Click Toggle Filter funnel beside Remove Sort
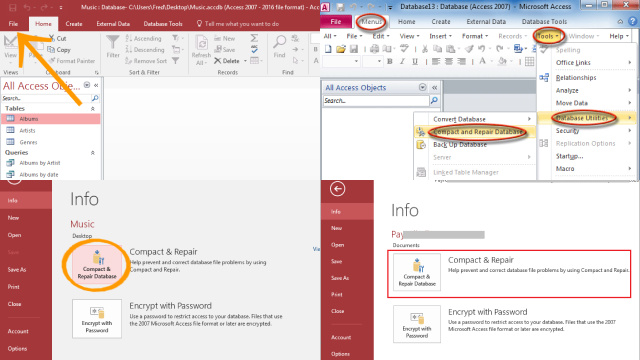Screen dimensions: 640x360 176,61
